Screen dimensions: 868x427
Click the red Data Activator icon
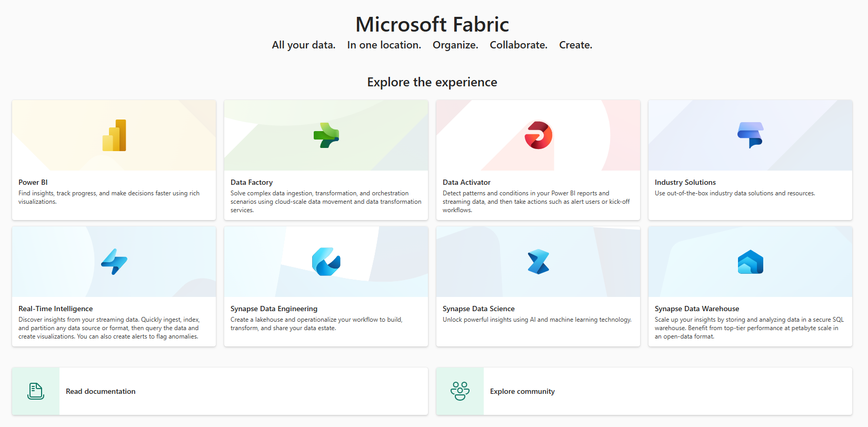coord(538,135)
